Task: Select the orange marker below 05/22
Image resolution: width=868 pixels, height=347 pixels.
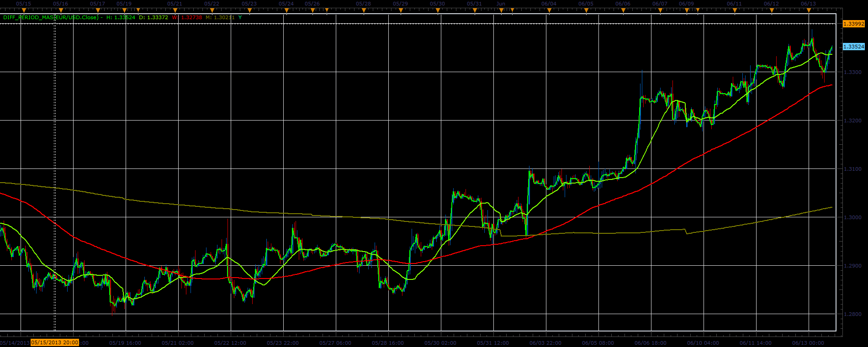Action: 212,10
